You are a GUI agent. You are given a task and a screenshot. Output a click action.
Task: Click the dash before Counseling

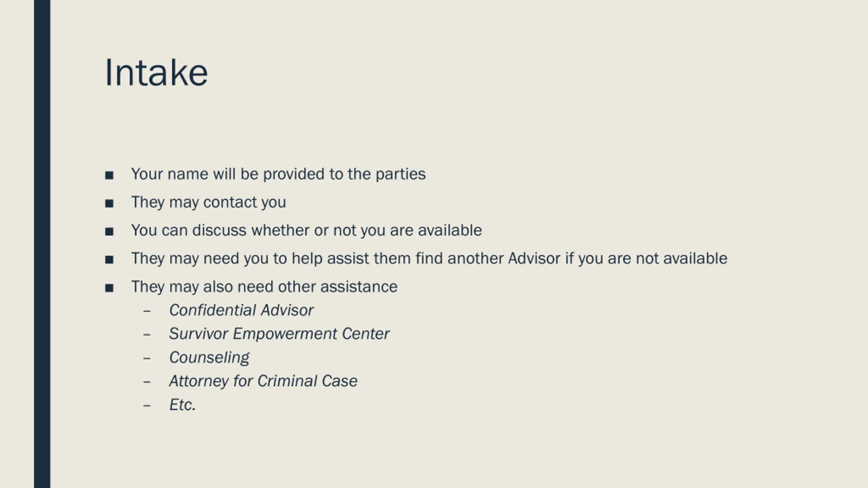click(x=147, y=358)
